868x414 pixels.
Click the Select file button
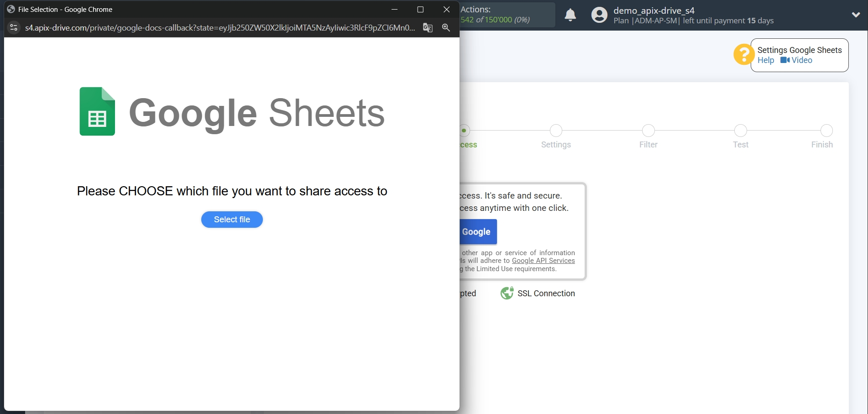(231, 220)
